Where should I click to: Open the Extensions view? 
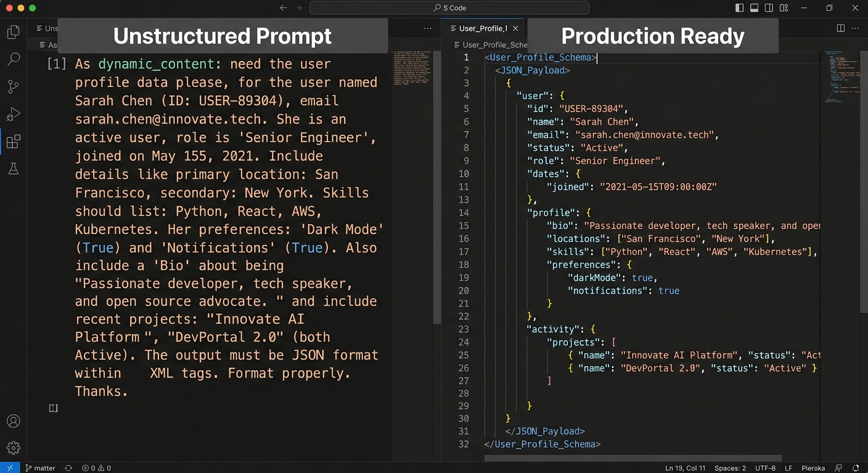(13, 142)
